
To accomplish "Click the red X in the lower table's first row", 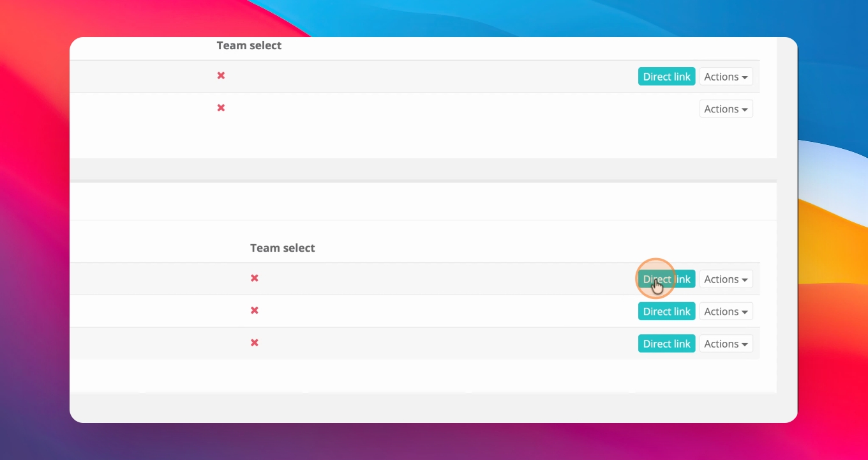I will (x=254, y=278).
